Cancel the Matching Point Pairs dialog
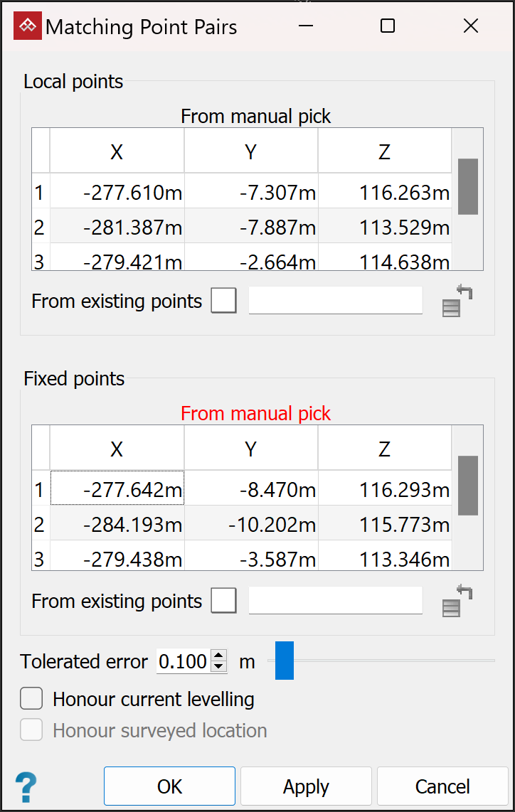Viewport: 515px width, 812px height. (442, 786)
